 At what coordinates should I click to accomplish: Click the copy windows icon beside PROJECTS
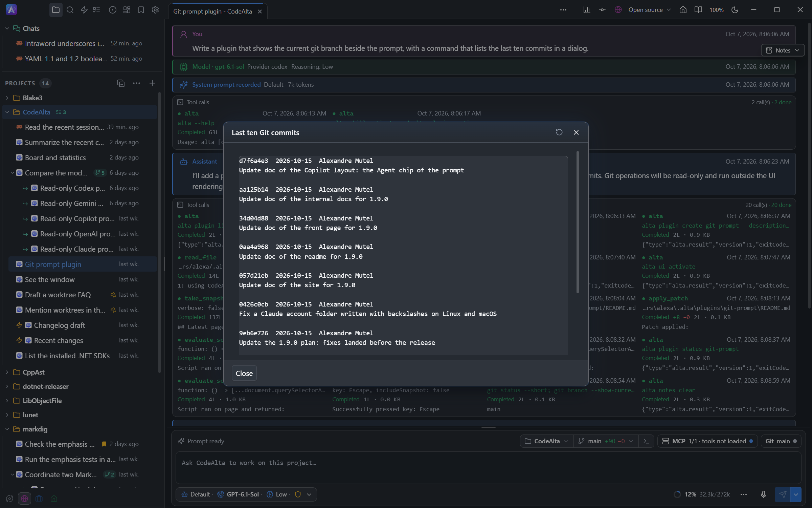pos(121,83)
